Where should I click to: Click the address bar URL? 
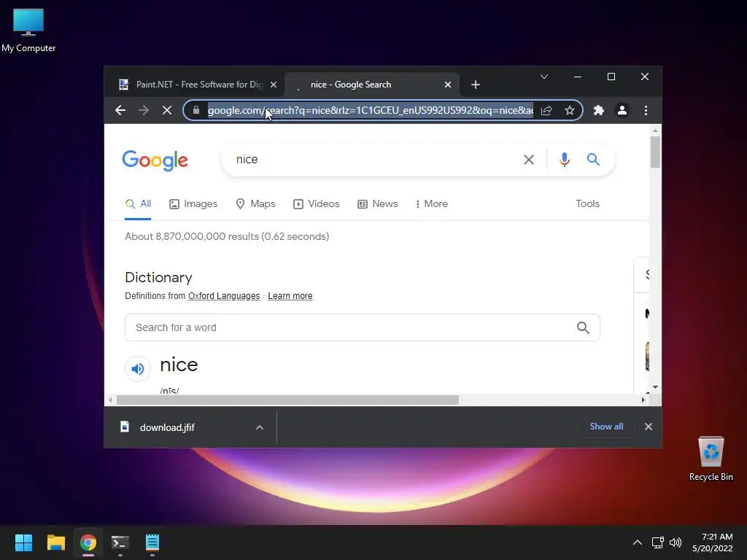[370, 111]
